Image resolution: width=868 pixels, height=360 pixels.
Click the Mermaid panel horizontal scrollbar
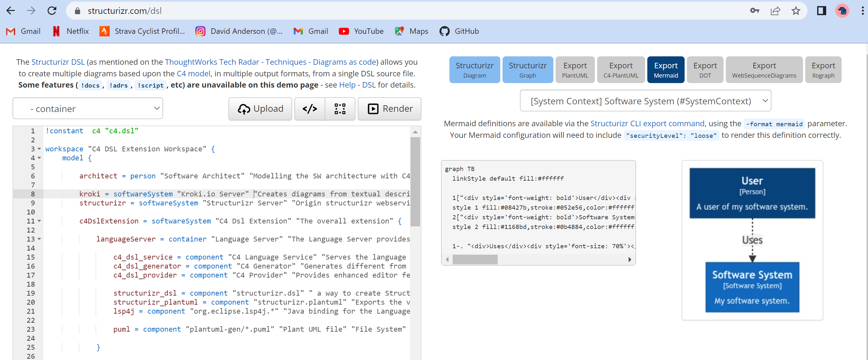(x=476, y=260)
